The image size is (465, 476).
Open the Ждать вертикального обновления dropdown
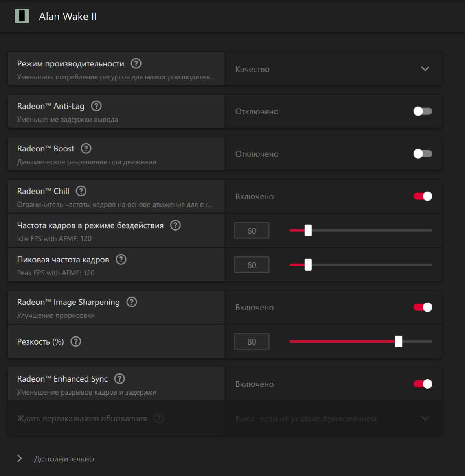click(x=333, y=419)
